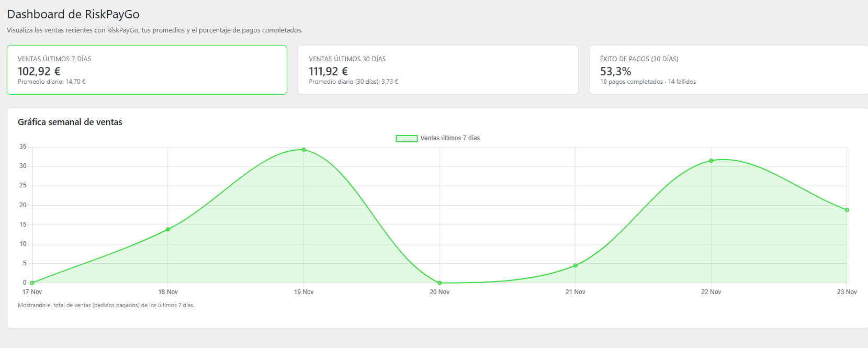Click the green legend swatch of the chart
The width and height of the screenshot is (868, 348).
tap(407, 139)
